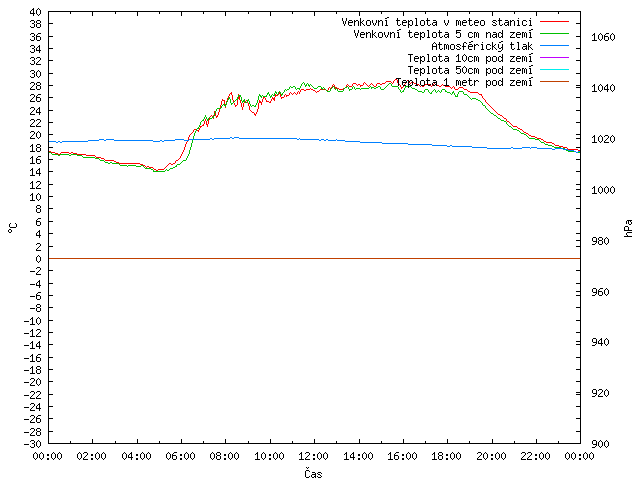
Task: Click the brown 1 metr legend line
Action: pos(554,82)
